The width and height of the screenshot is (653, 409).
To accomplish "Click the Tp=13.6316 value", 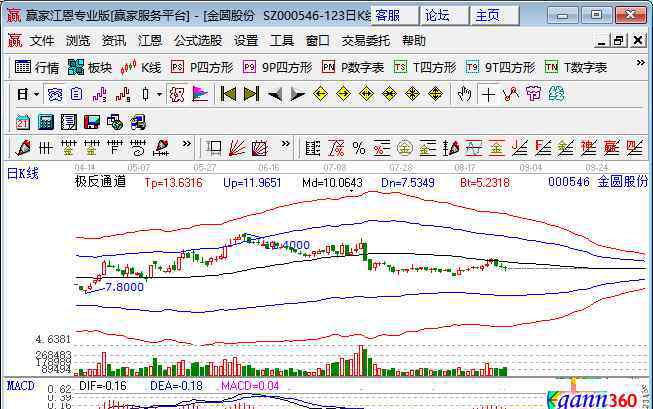I will coord(173,182).
